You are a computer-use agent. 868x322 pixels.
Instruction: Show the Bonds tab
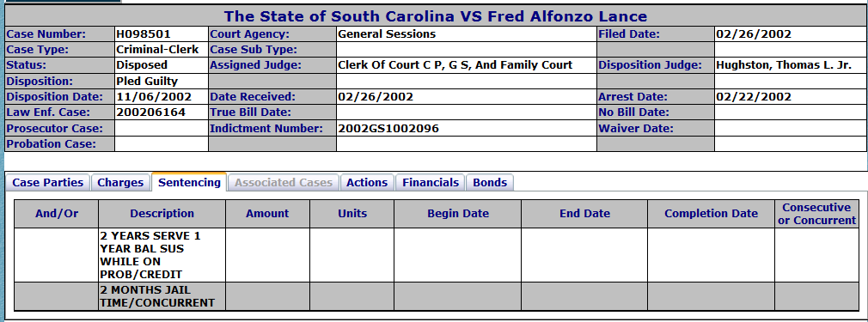tap(490, 183)
